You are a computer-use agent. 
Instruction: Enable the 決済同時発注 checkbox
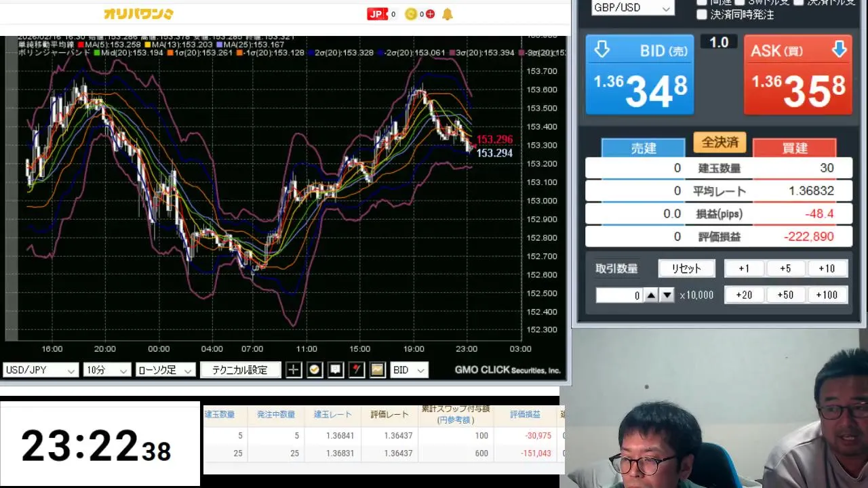pyautogui.click(x=702, y=14)
